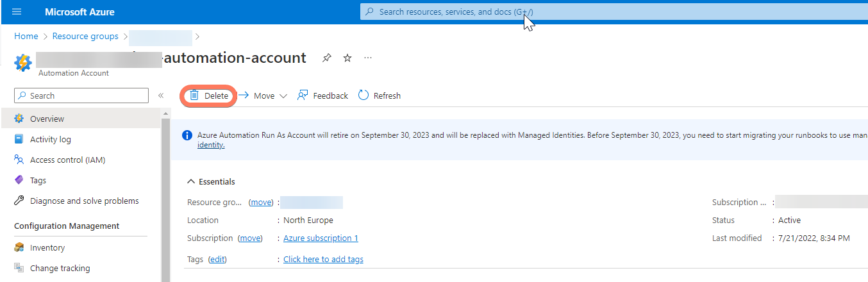Image resolution: width=868 pixels, height=282 pixels.
Task: Click the edit link beside Tags
Action: 217,259
